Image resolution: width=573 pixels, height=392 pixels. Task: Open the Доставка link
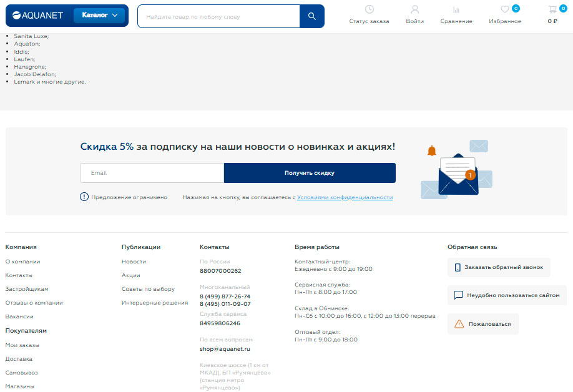click(x=19, y=359)
